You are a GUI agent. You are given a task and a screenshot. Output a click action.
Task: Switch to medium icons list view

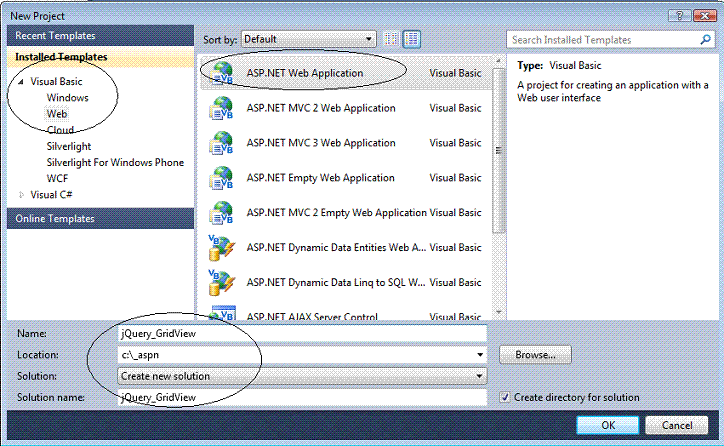(411, 39)
